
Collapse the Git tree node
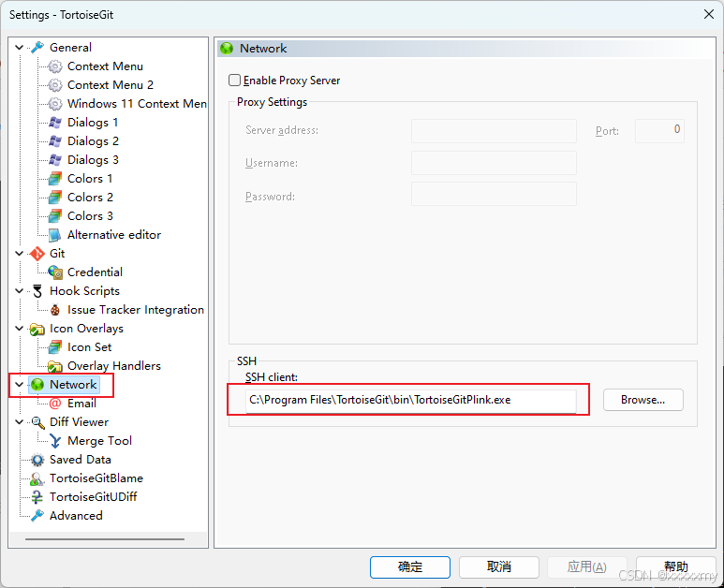pos(20,254)
